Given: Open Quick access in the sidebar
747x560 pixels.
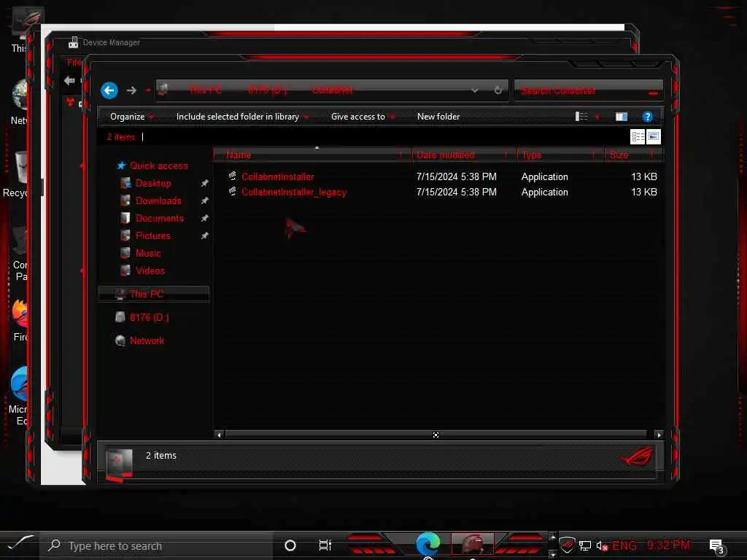Looking at the screenshot, I should (158, 166).
